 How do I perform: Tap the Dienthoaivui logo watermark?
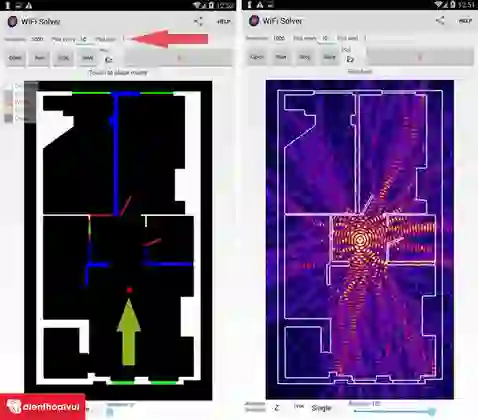coord(43,407)
